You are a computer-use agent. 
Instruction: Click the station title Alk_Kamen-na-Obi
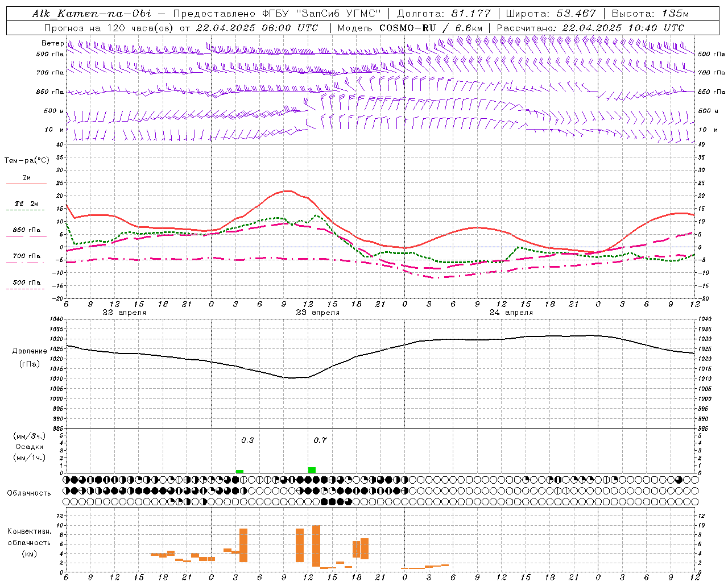[x=92, y=14]
